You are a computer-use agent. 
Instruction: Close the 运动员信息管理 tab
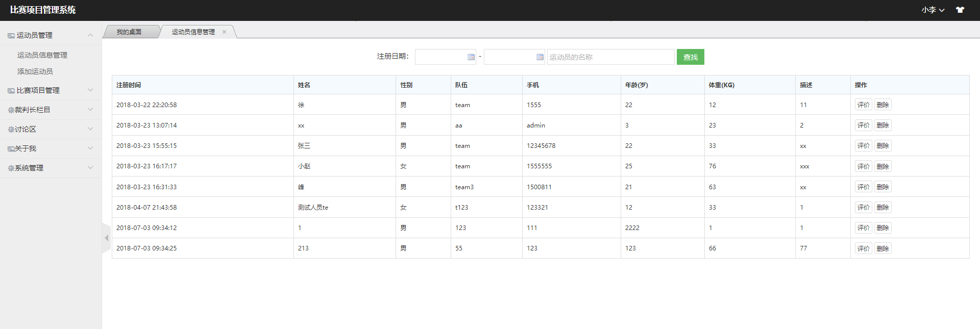(x=224, y=32)
